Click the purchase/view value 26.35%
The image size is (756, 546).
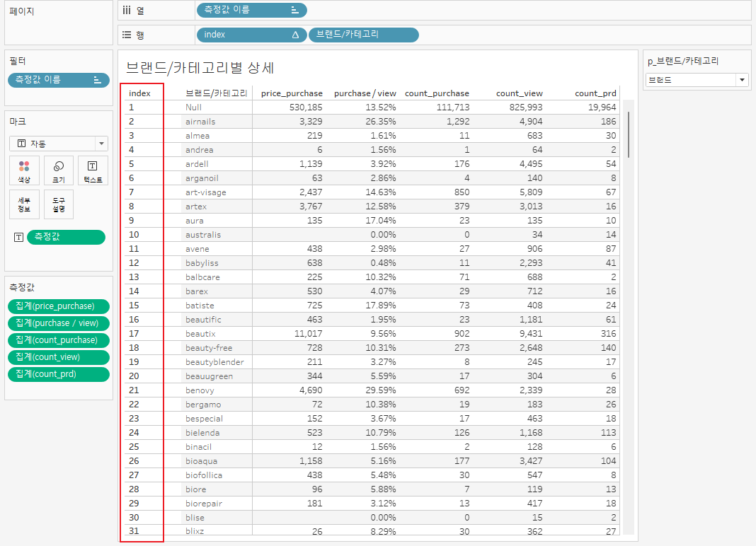tap(381, 122)
